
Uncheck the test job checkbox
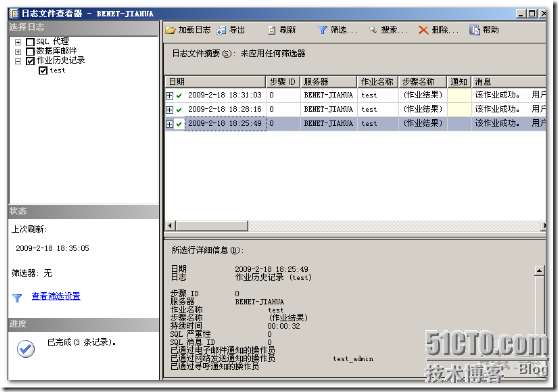[x=43, y=71]
